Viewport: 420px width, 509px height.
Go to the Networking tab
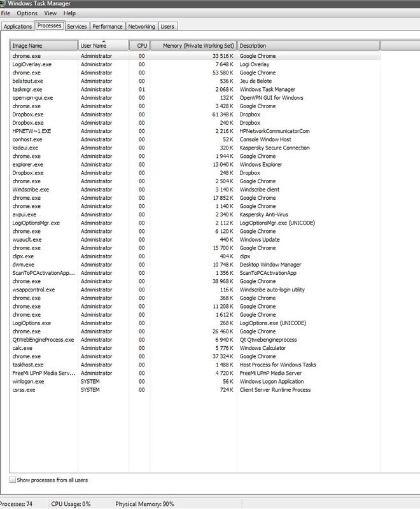[x=141, y=27]
